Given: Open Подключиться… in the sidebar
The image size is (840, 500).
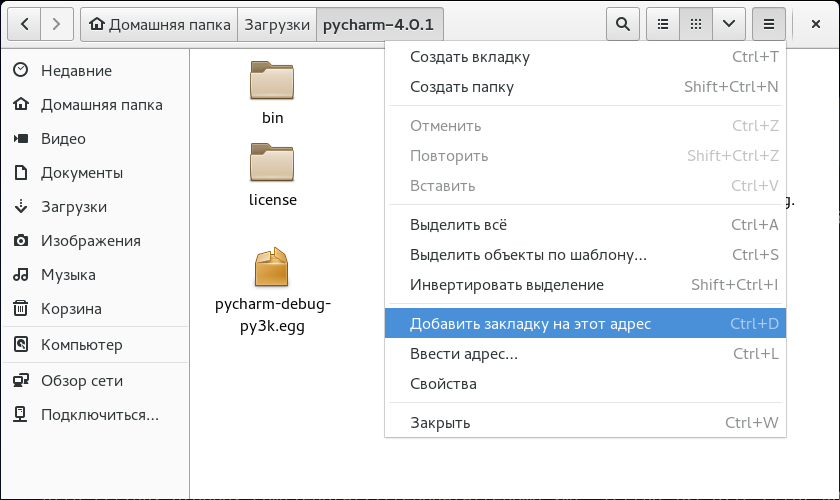Looking at the screenshot, I should point(99,415).
